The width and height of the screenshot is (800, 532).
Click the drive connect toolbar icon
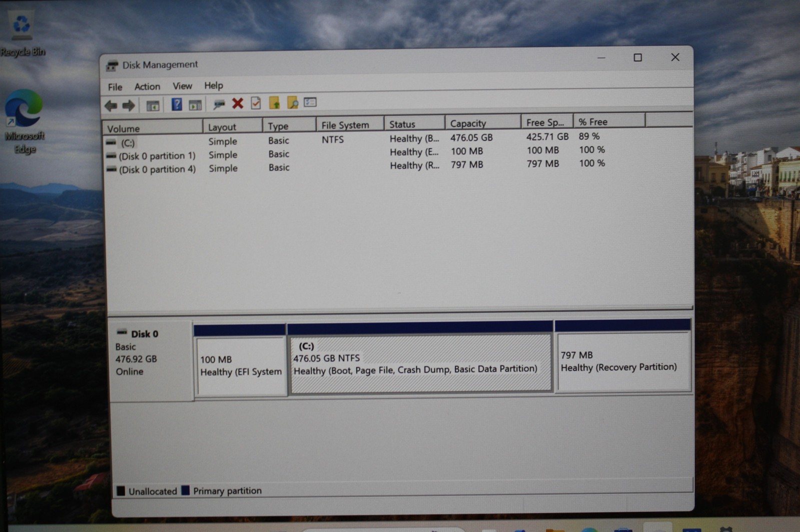[219, 104]
